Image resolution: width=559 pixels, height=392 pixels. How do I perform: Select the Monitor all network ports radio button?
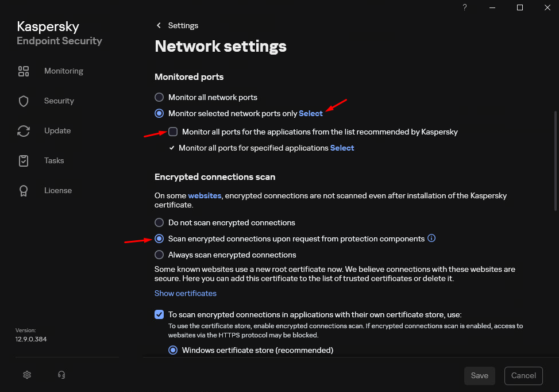[x=159, y=97]
